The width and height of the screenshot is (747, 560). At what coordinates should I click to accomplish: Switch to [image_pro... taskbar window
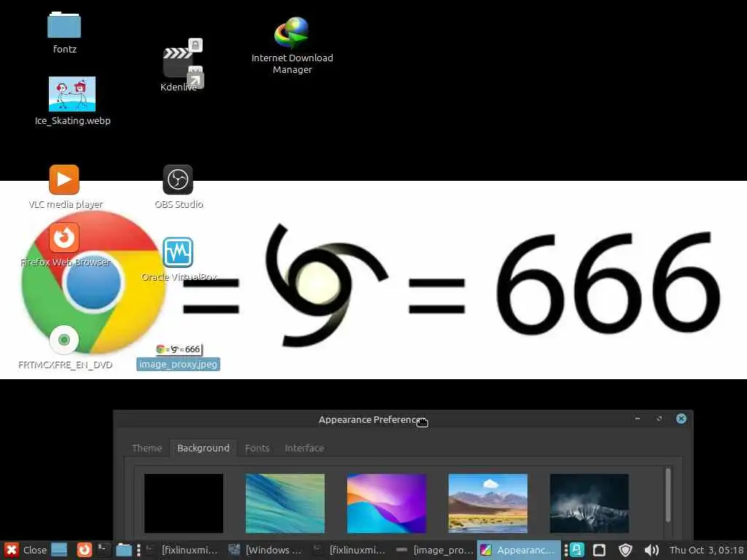(x=434, y=550)
